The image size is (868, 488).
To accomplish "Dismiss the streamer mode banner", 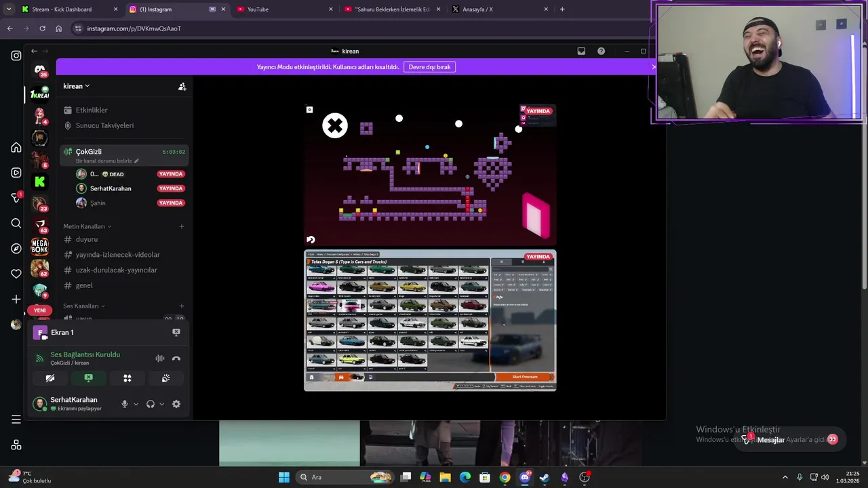I will [x=653, y=67].
